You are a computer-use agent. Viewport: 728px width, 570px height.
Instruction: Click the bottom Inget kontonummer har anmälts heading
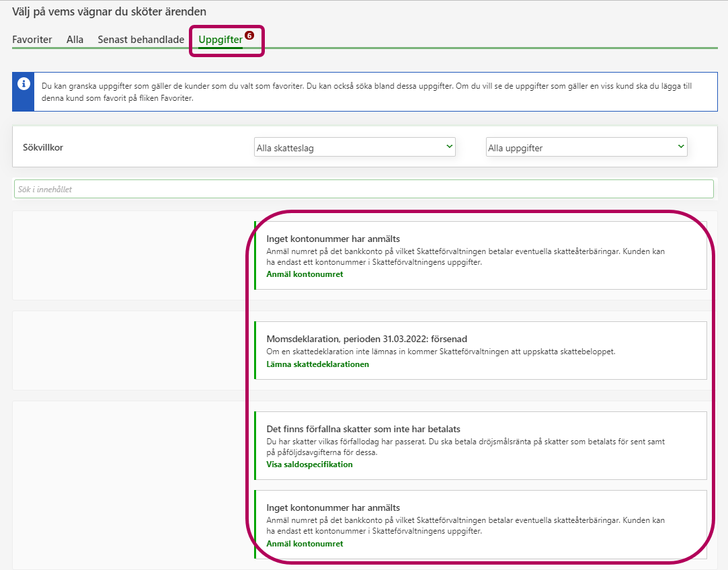[x=333, y=508]
